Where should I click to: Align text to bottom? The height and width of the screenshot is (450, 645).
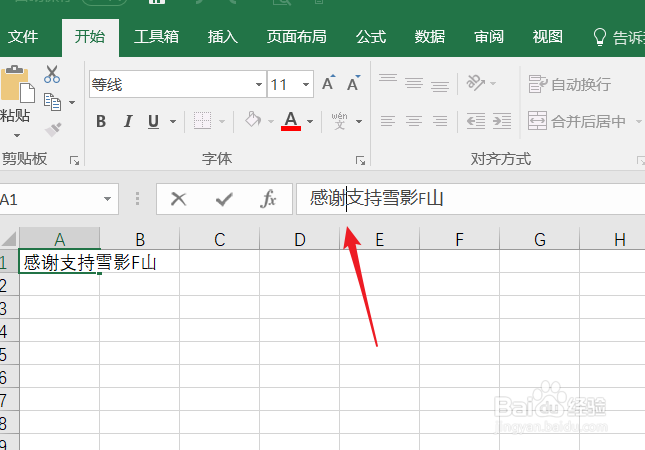point(440,86)
